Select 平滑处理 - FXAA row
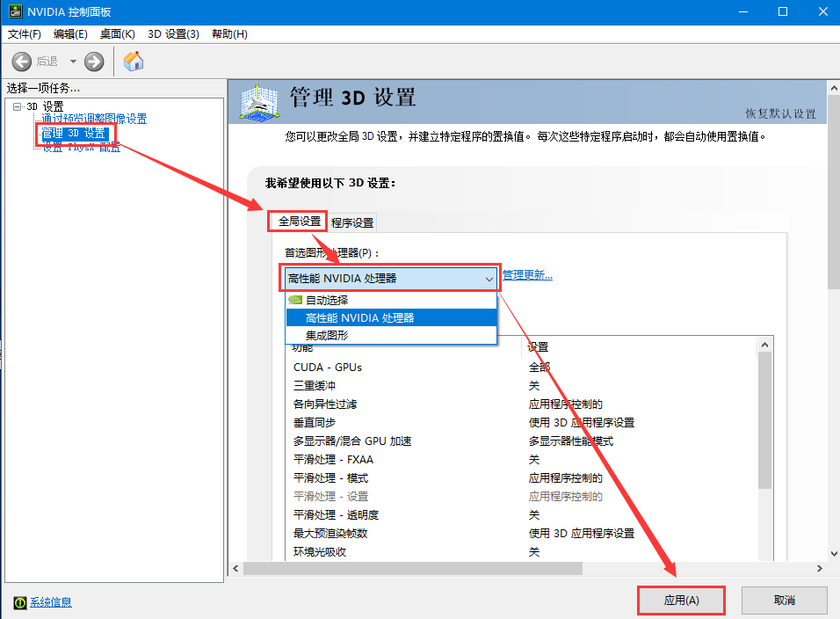The height and width of the screenshot is (619, 840). [522, 460]
